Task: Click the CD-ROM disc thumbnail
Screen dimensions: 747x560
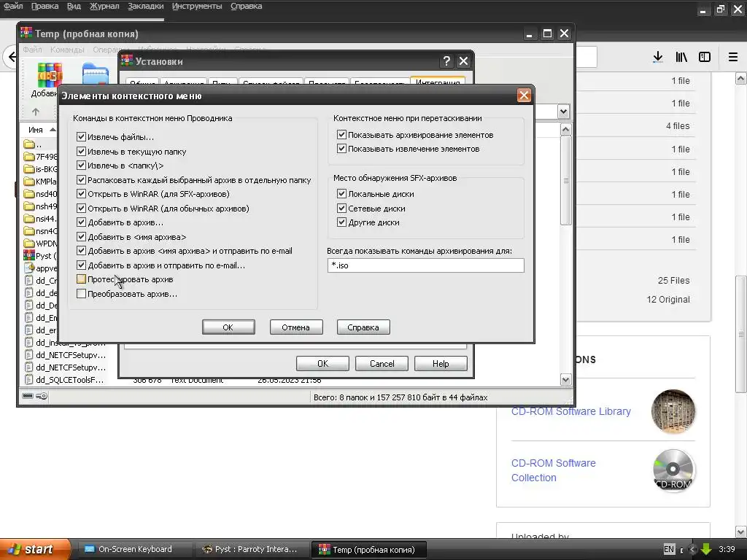Action: tap(673, 470)
